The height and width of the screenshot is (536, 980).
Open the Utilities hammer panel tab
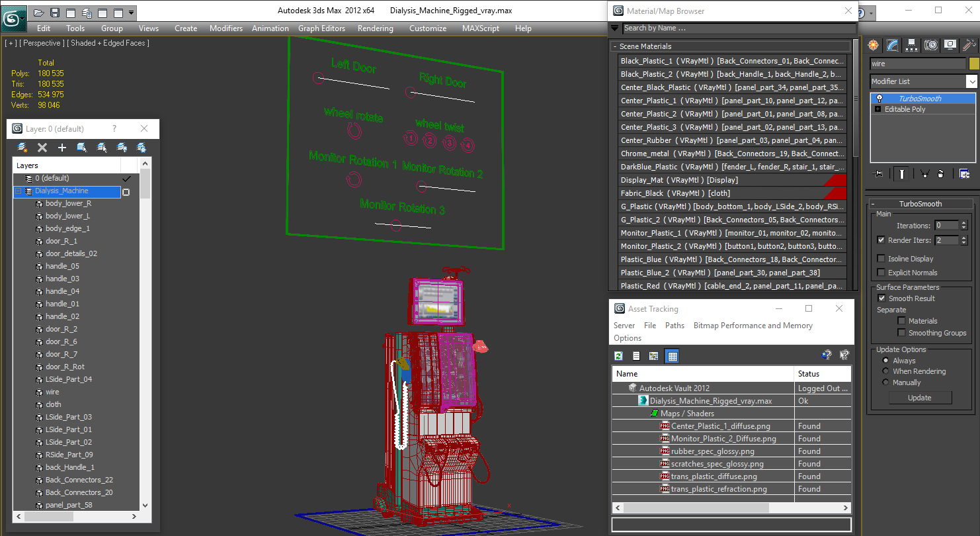[x=969, y=45]
